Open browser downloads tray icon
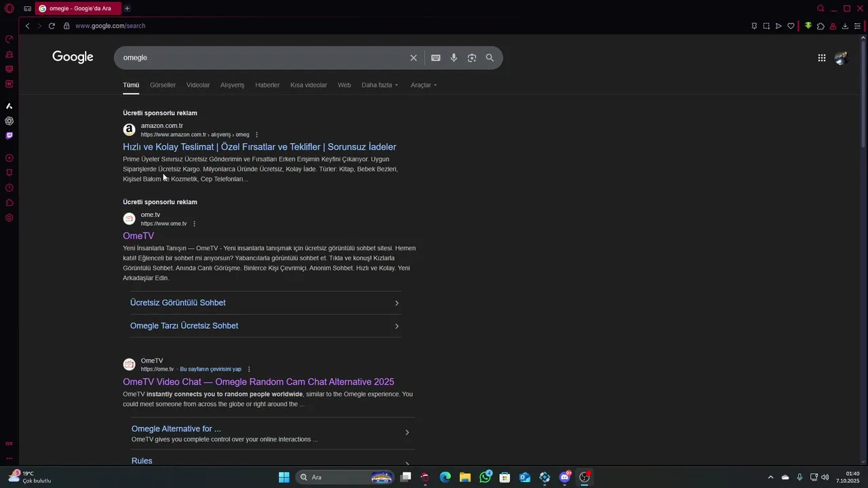Image resolution: width=868 pixels, height=488 pixels. tap(845, 26)
